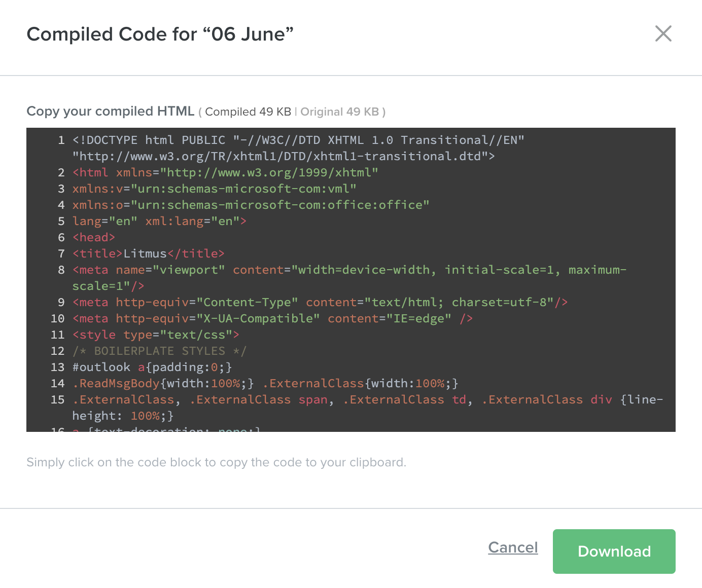Click the dialog title "Compiled Code for 06 June"

coord(160,34)
